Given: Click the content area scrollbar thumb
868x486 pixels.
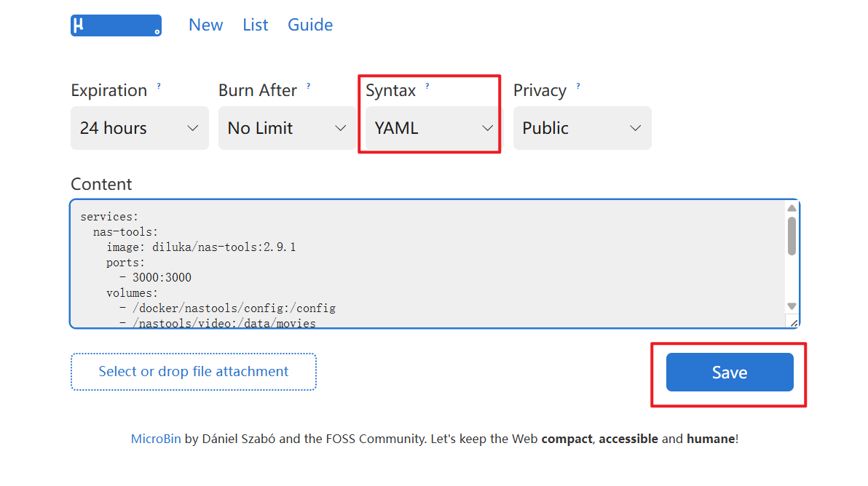Looking at the screenshot, I should pos(792,236).
